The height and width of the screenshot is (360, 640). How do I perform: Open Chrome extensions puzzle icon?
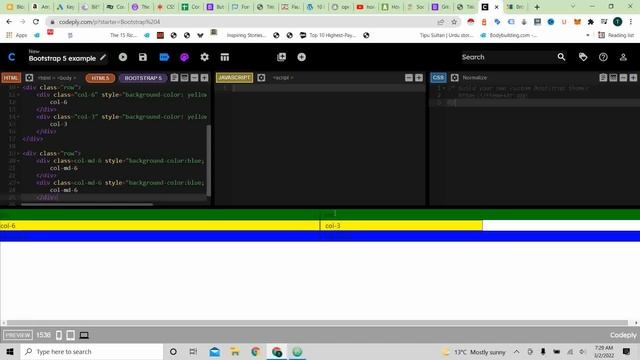coord(591,22)
